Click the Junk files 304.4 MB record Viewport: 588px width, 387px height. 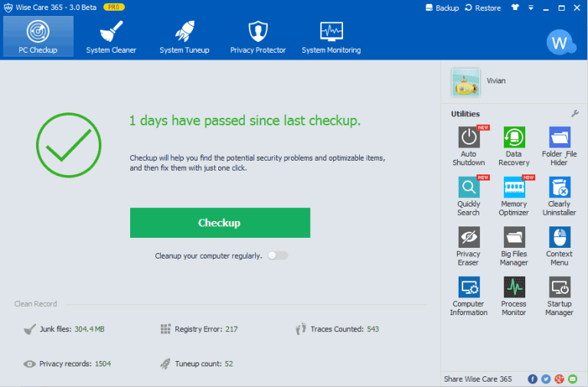64,329
